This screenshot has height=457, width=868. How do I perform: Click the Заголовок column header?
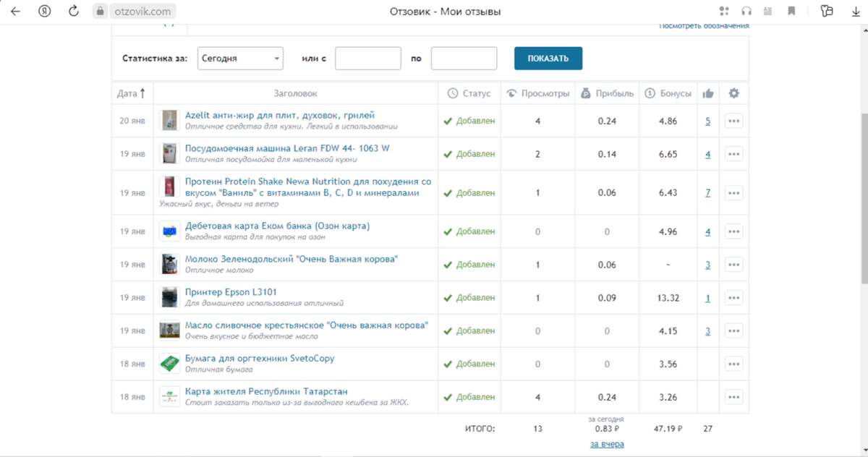(295, 93)
